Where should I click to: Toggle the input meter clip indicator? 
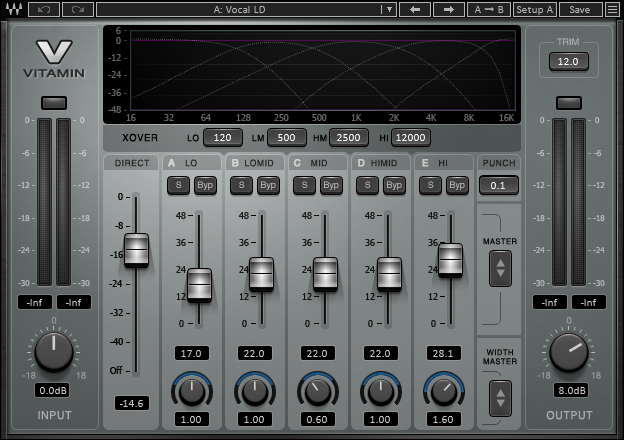[54, 103]
